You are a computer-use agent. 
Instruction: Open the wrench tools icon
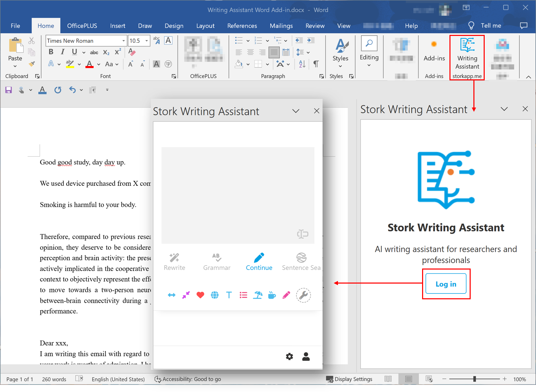coord(303,295)
